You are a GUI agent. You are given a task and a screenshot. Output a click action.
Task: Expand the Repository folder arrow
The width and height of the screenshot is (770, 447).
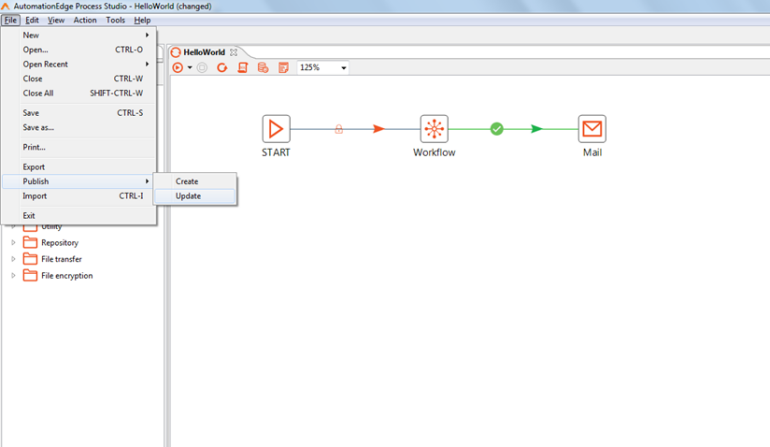13,243
